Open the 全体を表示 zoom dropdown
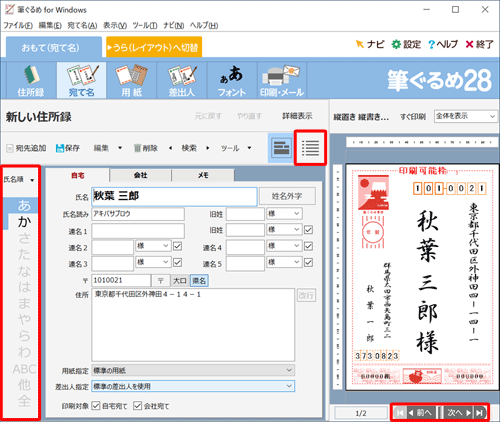This screenshot has width=500, height=422. (466, 116)
